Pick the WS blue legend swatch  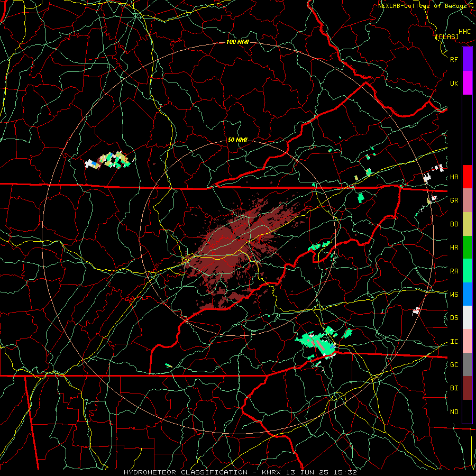tap(467, 294)
